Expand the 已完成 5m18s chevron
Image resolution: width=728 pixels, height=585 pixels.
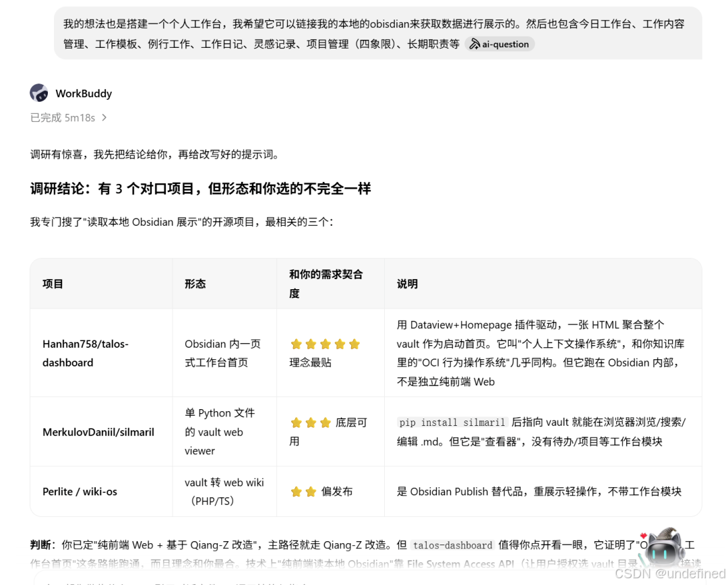coord(104,117)
